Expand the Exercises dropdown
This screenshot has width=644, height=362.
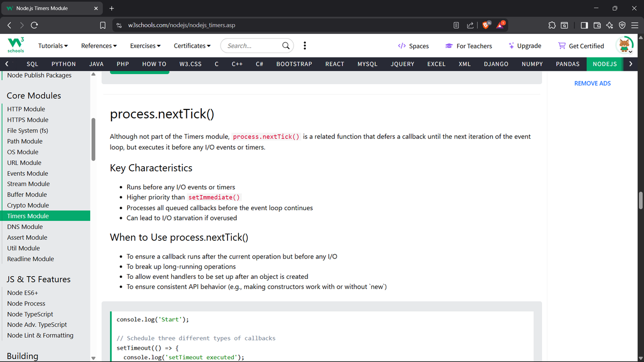(x=145, y=46)
